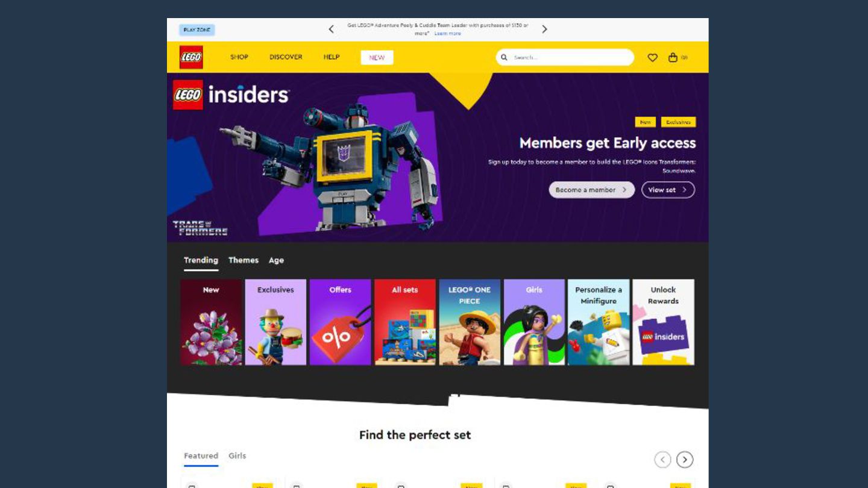Open the HELP menu

tap(332, 57)
